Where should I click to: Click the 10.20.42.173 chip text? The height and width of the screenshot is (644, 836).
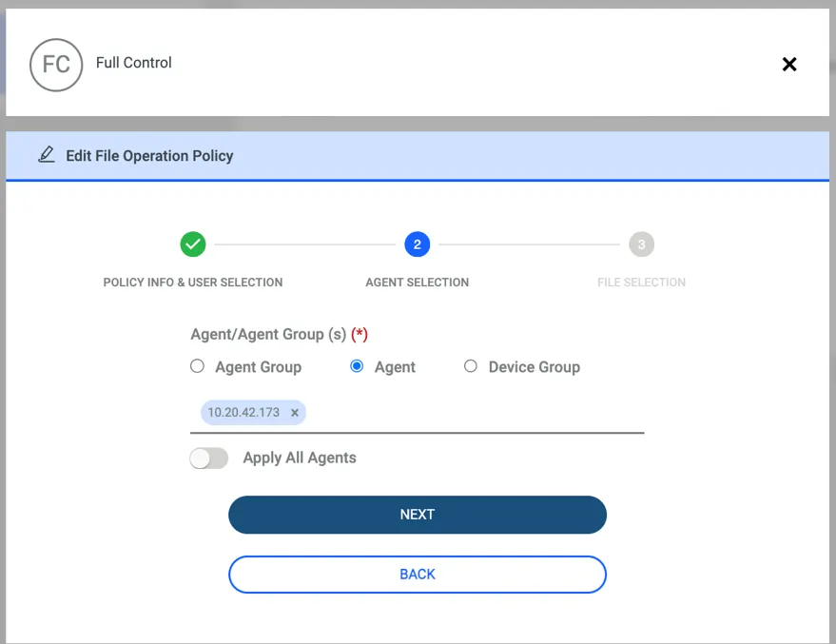tap(243, 412)
